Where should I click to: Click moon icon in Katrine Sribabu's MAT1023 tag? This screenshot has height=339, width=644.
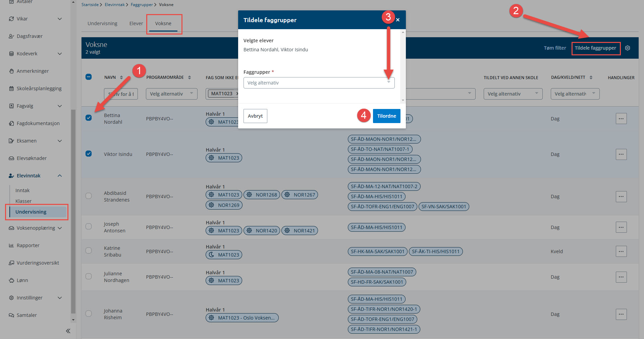tap(211, 255)
